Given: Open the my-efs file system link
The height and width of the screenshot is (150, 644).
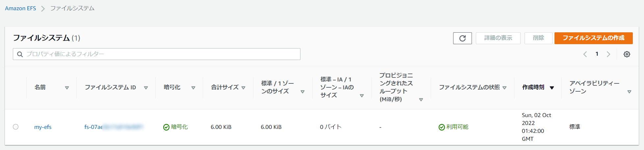Looking at the screenshot, I should (x=43, y=127).
